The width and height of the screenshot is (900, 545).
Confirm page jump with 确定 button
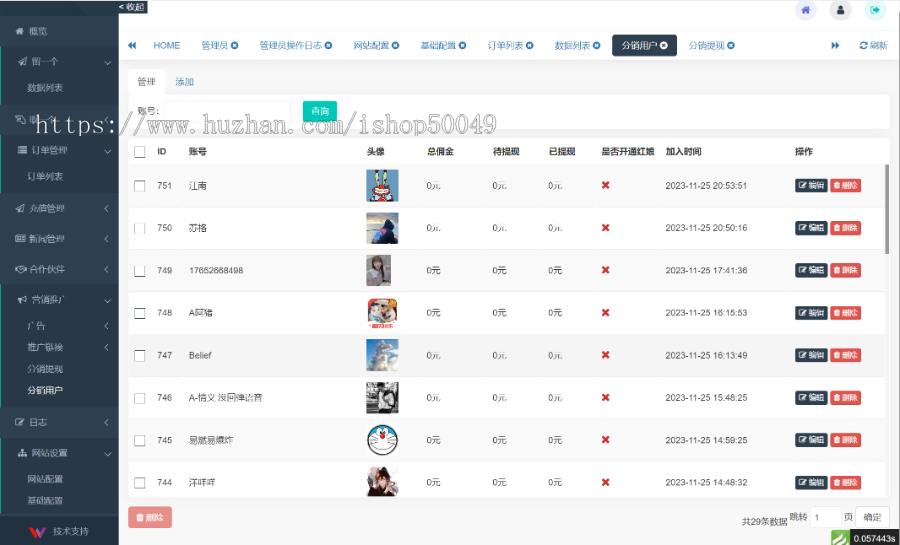(872, 517)
